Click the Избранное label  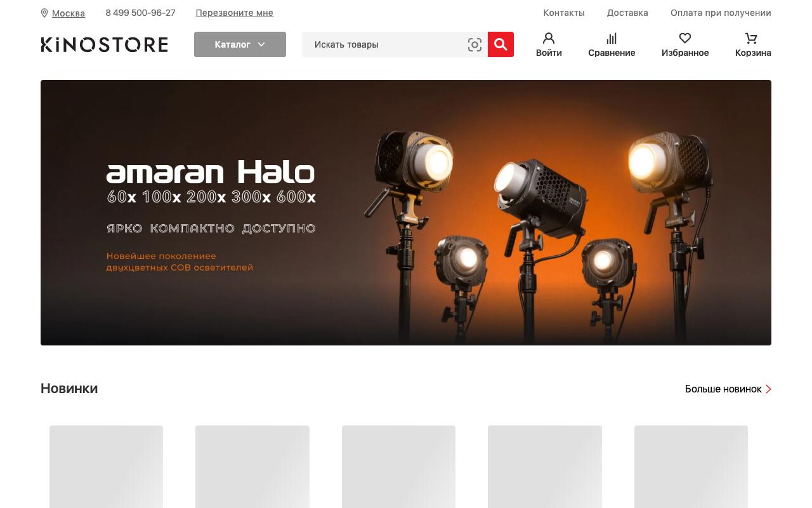coord(685,53)
